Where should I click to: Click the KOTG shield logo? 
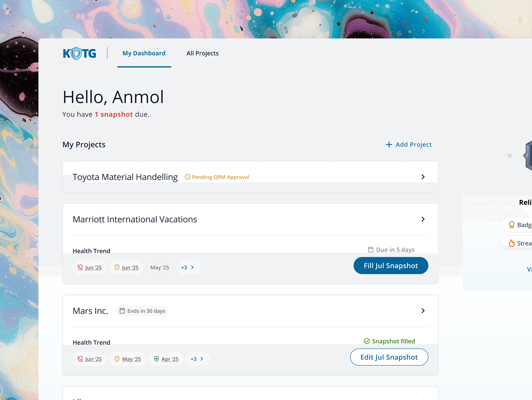(x=76, y=53)
